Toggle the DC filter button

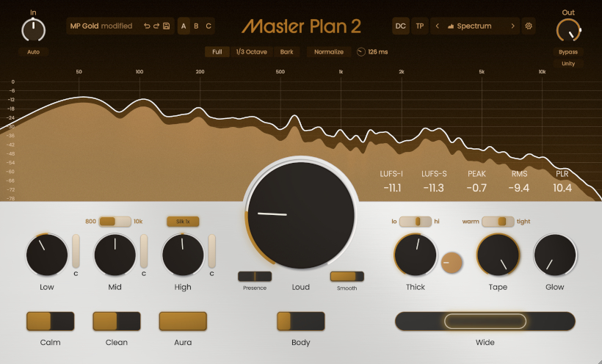(400, 26)
